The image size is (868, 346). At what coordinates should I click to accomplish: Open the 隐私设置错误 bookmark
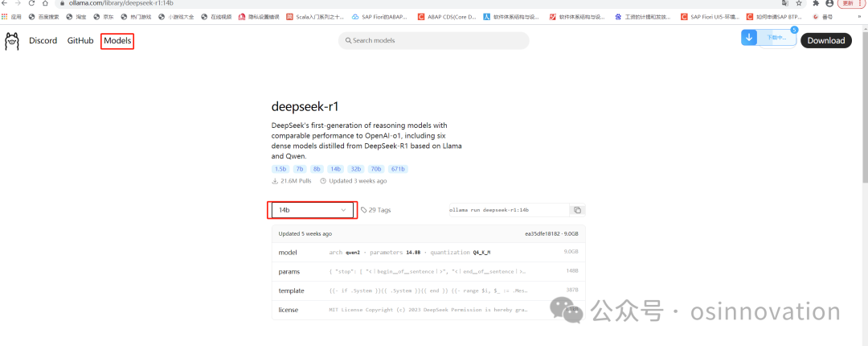pyautogui.click(x=259, y=17)
